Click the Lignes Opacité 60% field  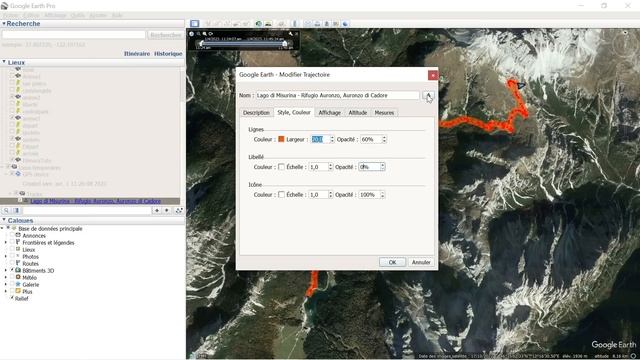coord(371,139)
